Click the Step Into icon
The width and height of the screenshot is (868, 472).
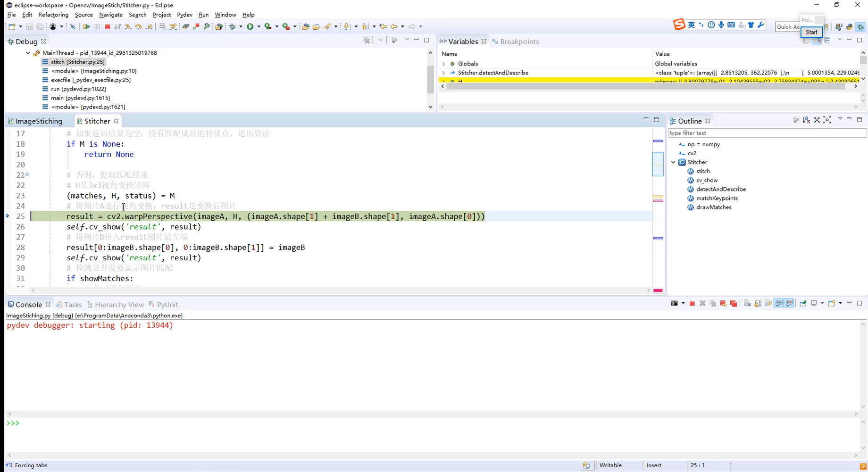pos(128,27)
